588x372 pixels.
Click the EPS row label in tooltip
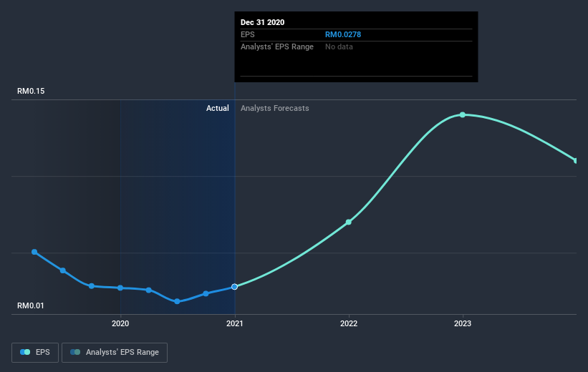tap(248, 34)
